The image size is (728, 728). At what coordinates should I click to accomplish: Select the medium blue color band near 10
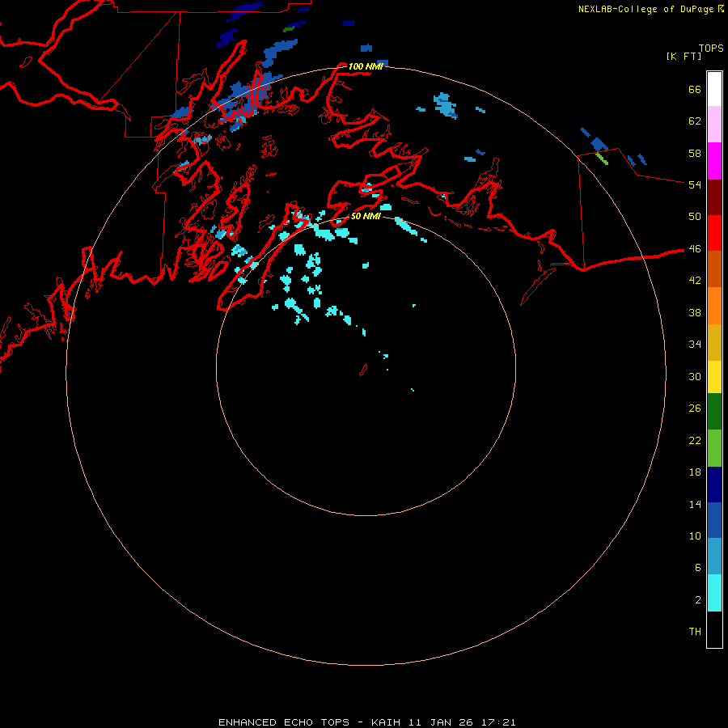714,520
